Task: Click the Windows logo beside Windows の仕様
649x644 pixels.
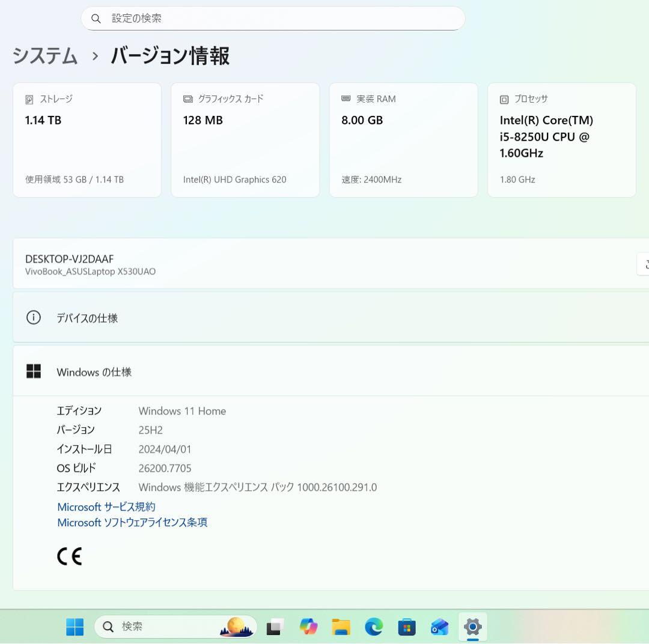Action: point(34,371)
